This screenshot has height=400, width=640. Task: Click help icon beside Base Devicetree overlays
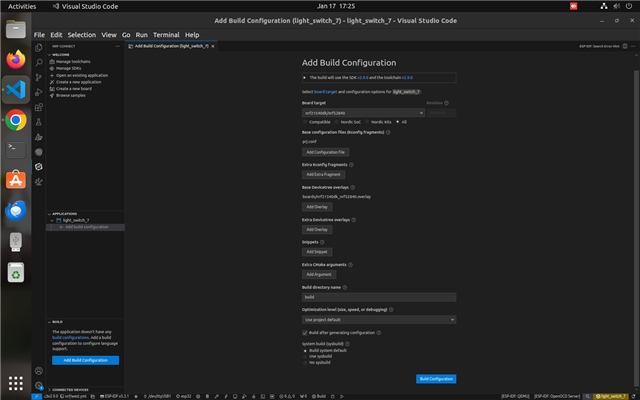(x=352, y=187)
